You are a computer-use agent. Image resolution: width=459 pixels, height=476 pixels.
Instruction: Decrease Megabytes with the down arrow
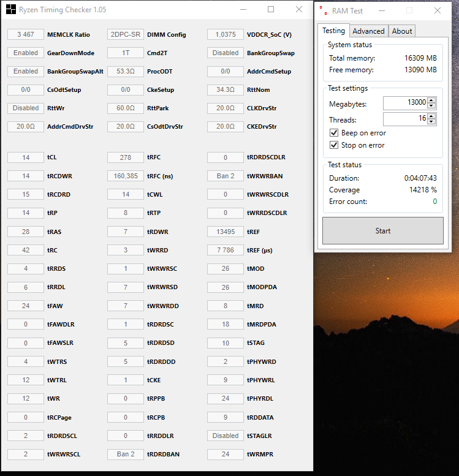(x=431, y=106)
